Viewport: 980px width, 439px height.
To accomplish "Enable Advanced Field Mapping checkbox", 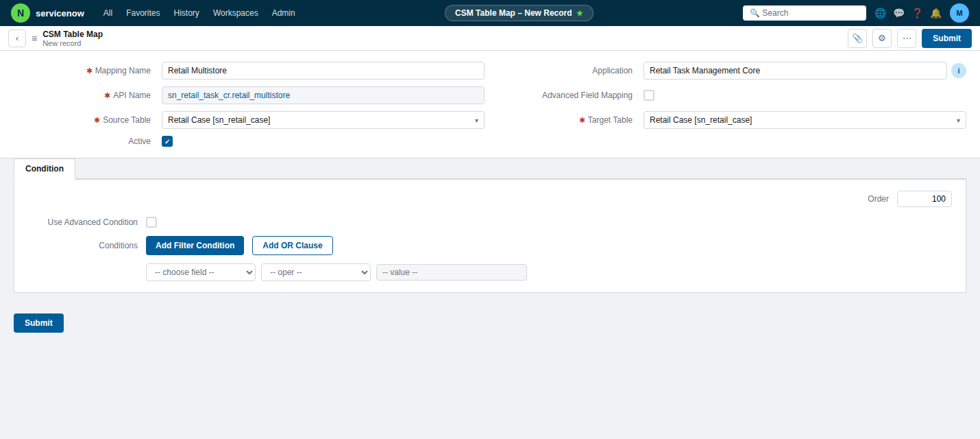I will click(x=649, y=95).
